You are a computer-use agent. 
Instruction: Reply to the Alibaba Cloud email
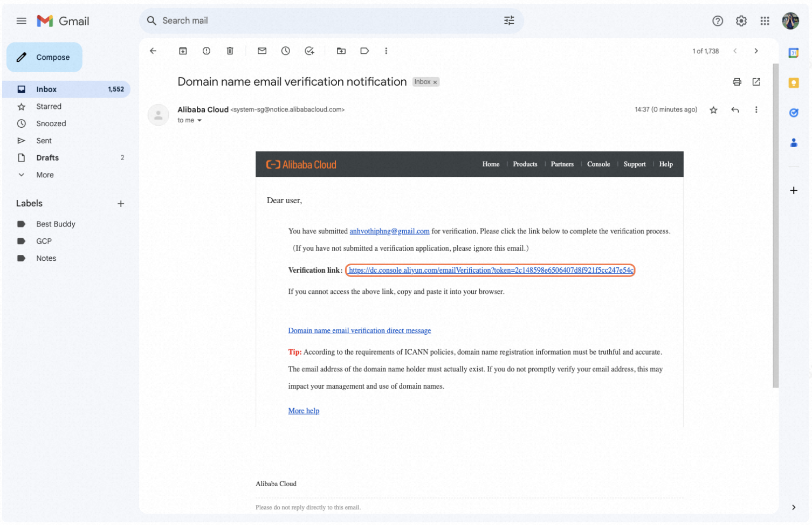(x=734, y=110)
